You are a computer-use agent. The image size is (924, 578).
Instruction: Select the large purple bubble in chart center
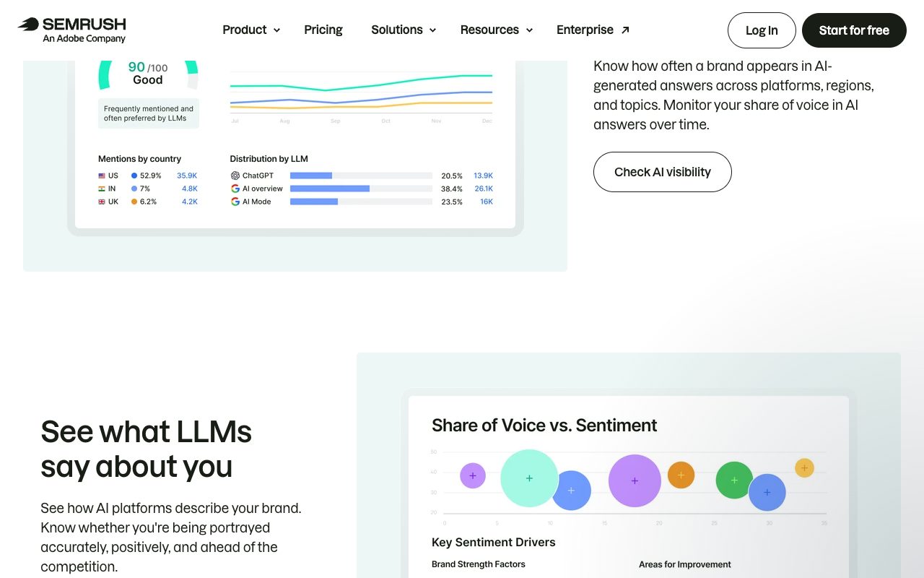[635, 480]
